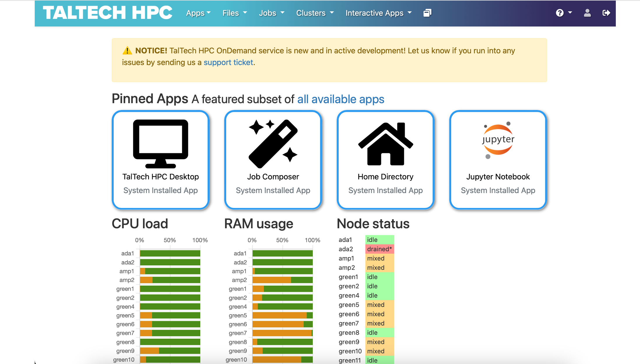Click the Job Composer magic wand icon
640x364 pixels.
click(273, 144)
